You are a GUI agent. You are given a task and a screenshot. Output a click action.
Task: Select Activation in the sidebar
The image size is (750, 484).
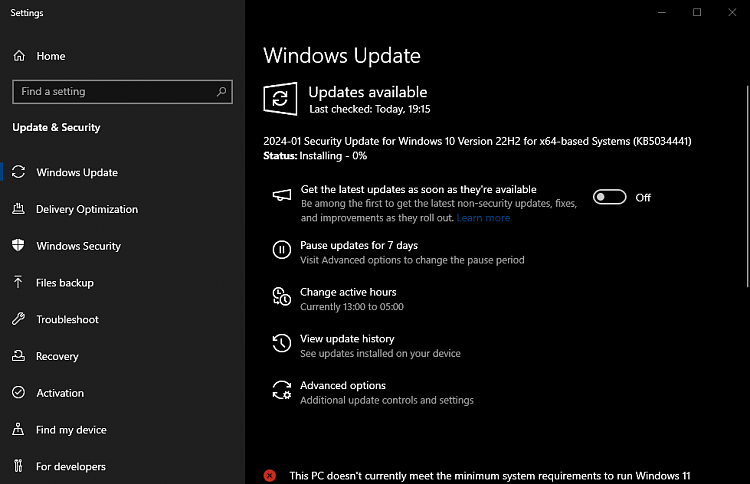60,393
